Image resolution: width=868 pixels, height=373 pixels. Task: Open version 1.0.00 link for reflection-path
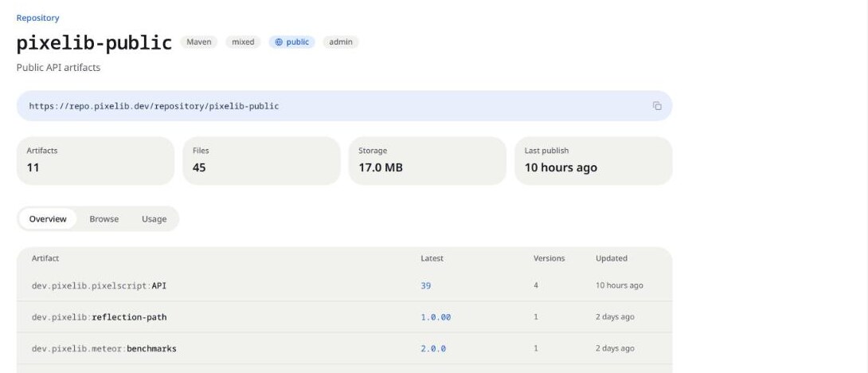point(436,317)
